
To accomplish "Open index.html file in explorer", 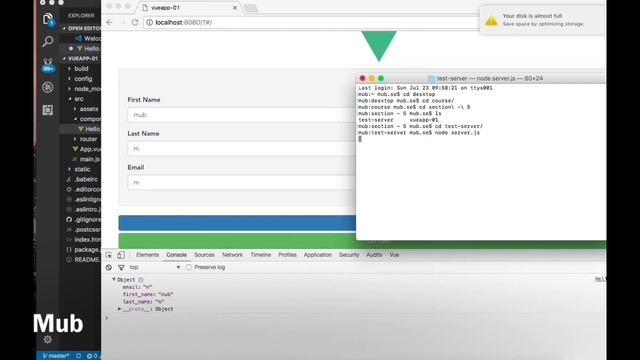I will click(83, 240).
